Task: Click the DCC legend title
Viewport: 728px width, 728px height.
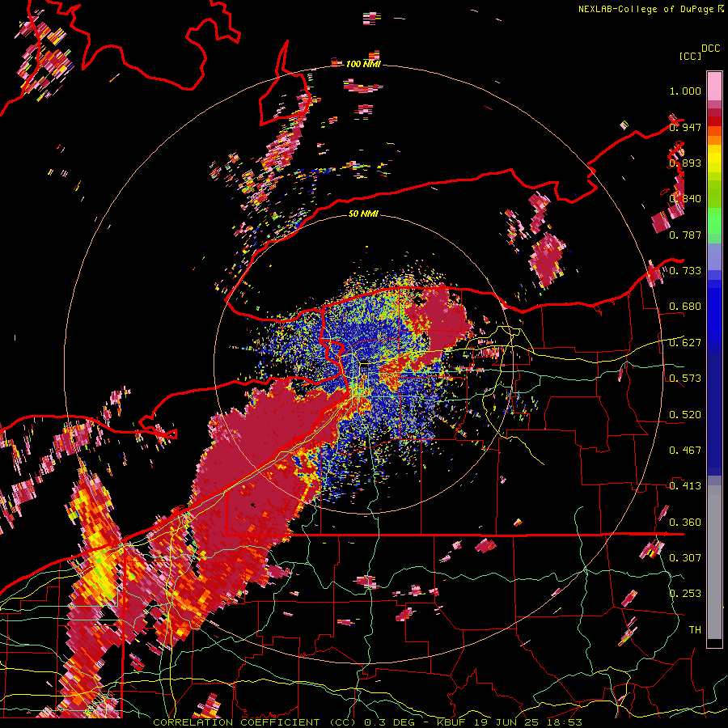Action: [710, 49]
